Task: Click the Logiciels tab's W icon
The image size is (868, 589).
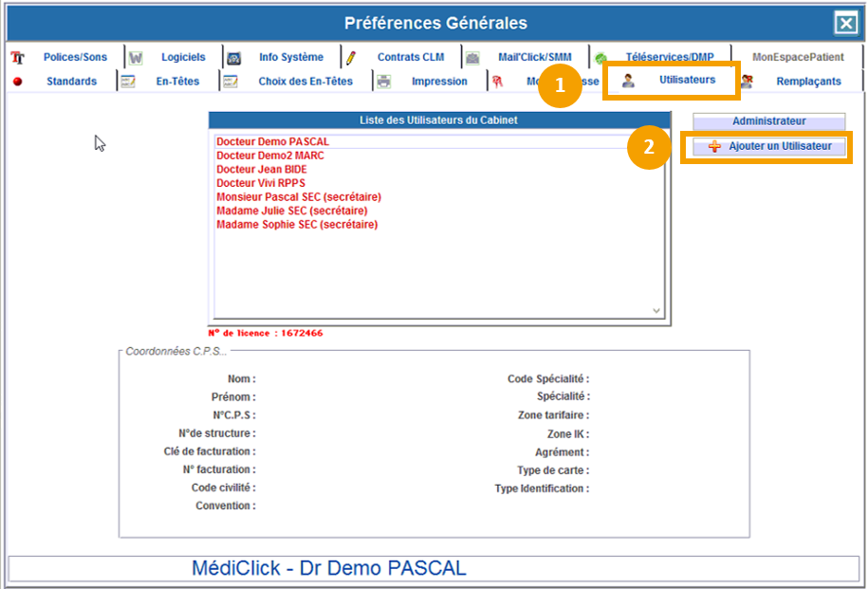Action: (136, 58)
